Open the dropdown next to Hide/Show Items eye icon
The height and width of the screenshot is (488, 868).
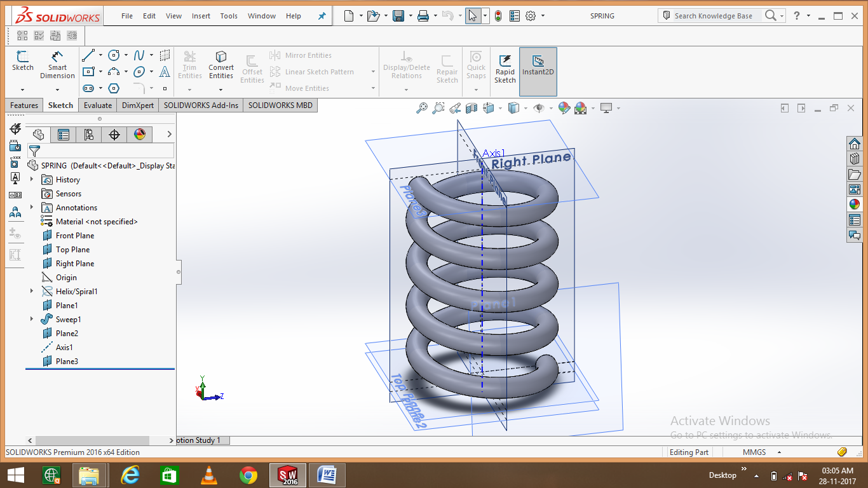pyautogui.click(x=551, y=109)
